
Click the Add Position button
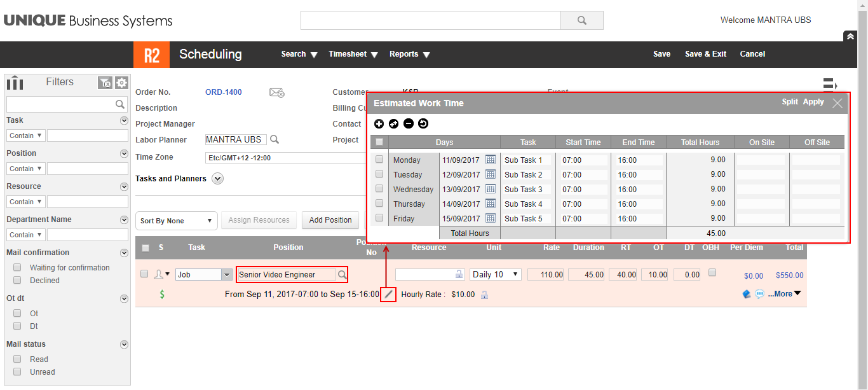330,220
